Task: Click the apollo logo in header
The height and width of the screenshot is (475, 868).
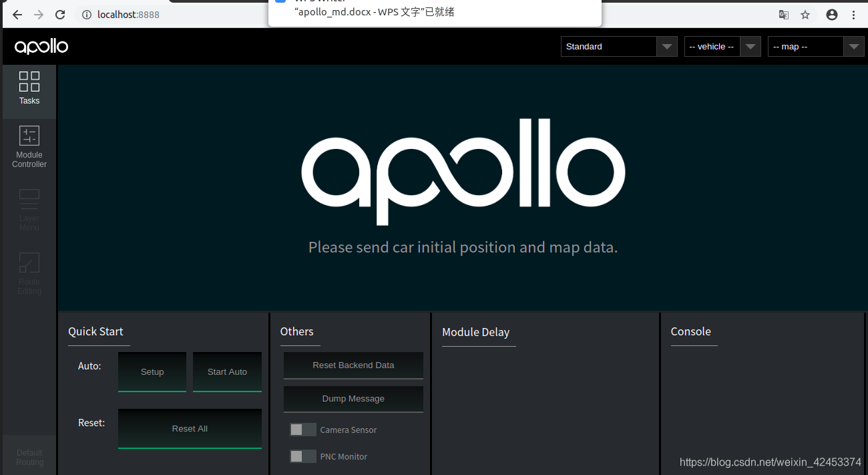Action: (x=41, y=47)
